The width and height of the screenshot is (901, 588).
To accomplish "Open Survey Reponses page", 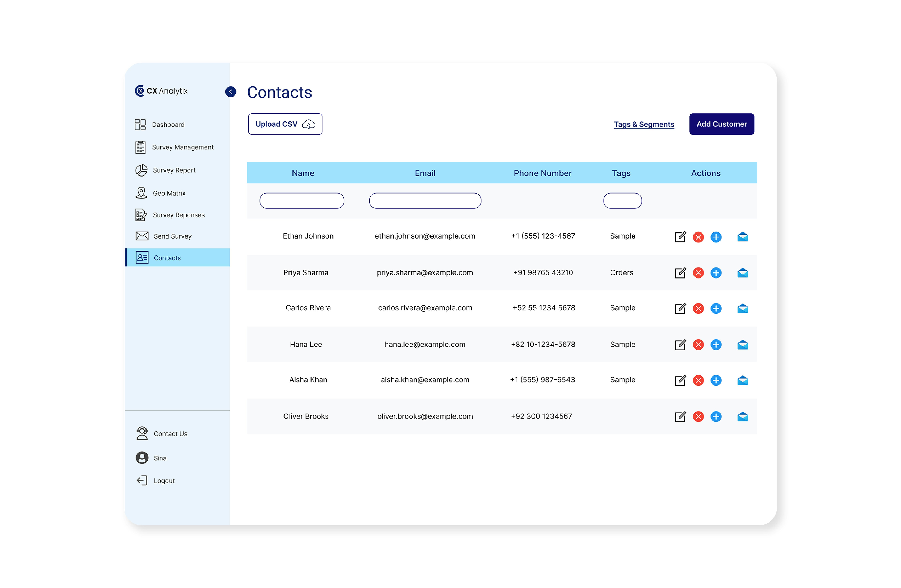I will 170,215.
